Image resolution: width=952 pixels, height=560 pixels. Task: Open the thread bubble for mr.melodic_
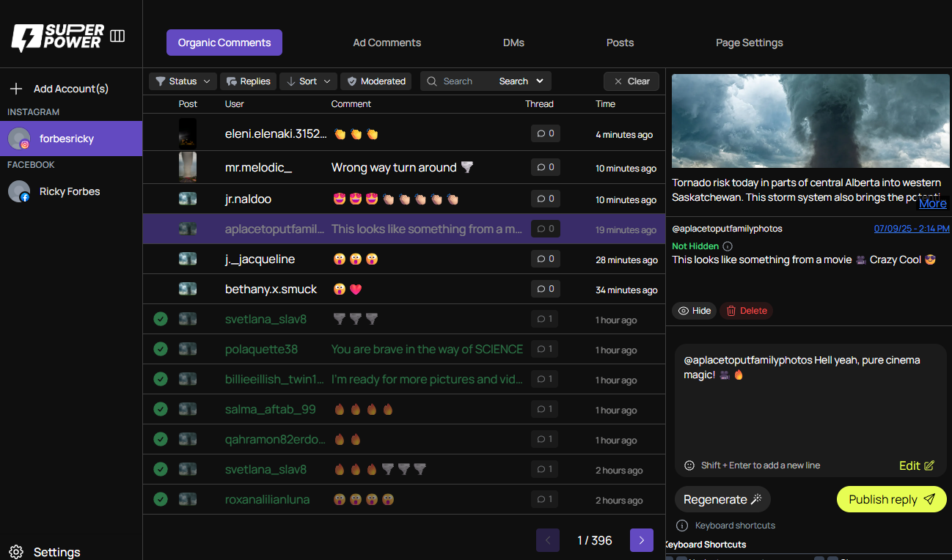pyautogui.click(x=546, y=167)
